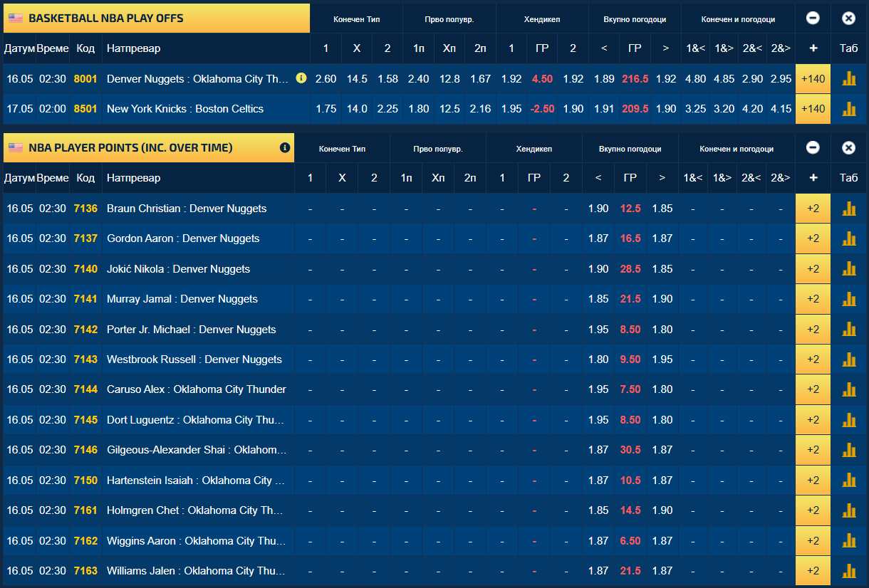Open statistics chart for Williams Jalen row
This screenshot has width=869, height=588.
[x=848, y=571]
